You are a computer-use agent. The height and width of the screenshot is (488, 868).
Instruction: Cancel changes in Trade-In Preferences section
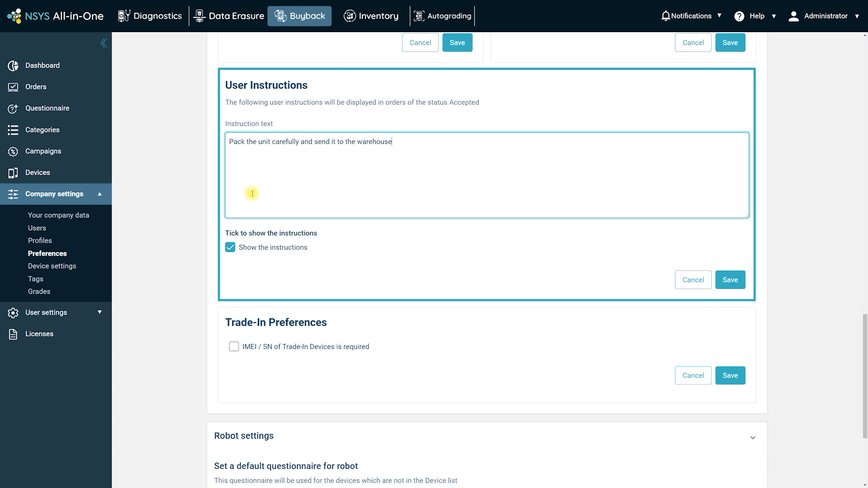pos(693,375)
